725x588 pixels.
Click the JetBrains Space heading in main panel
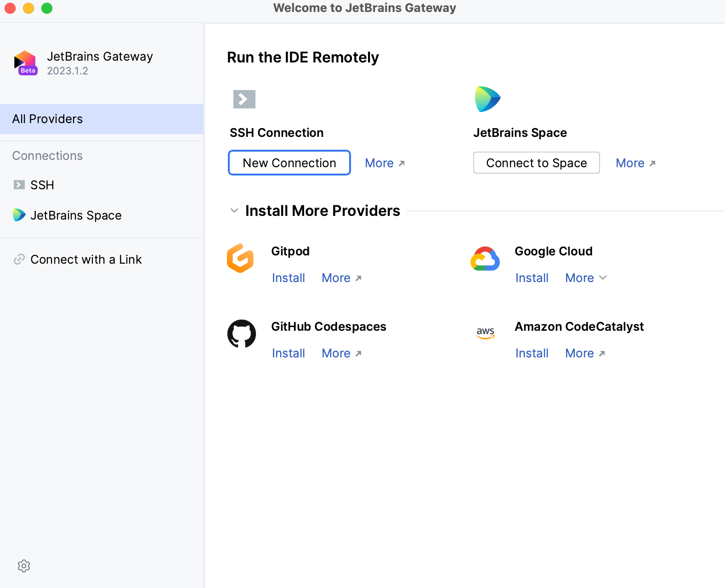tap(520, 133)
